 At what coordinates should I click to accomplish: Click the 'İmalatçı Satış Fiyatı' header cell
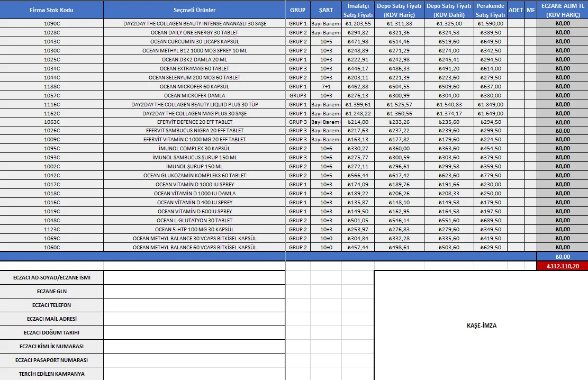click(x=358, y=10)
